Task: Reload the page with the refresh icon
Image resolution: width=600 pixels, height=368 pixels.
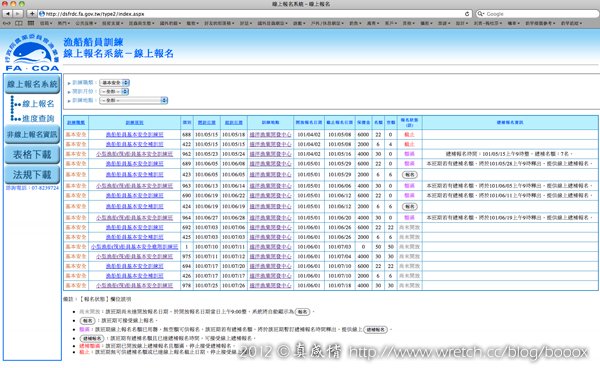Action: point(467,14)
